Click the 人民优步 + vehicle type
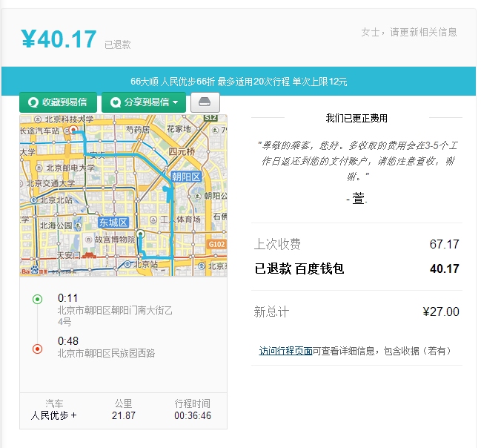The height and width of the screenshot is (448, 481). [53, 415]
